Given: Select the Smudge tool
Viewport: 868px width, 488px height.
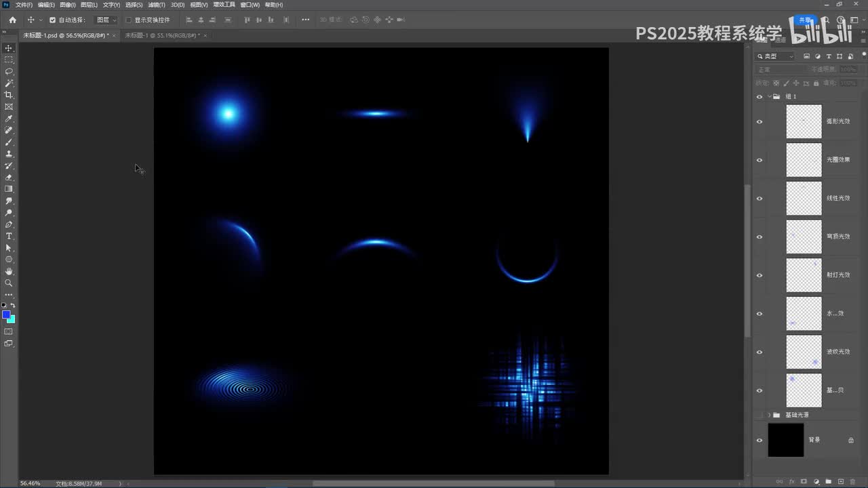Looking at the screenshot, I should pos(9,201).
